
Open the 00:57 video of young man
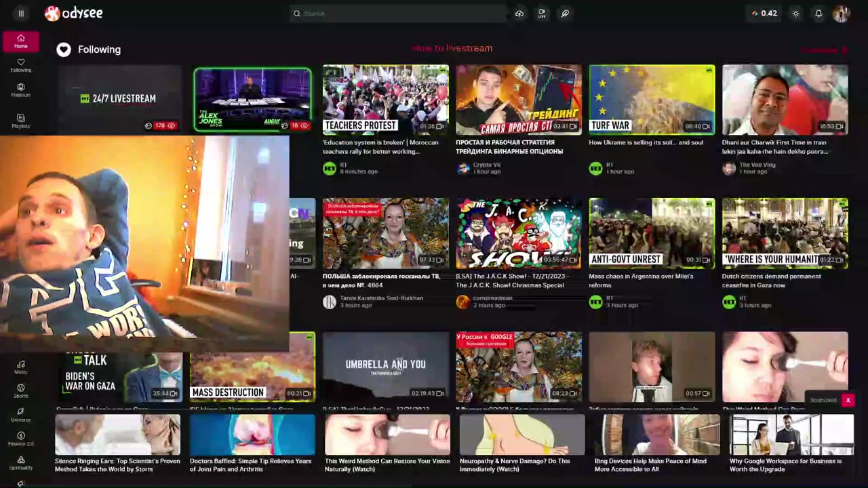(x=652, y=367)
